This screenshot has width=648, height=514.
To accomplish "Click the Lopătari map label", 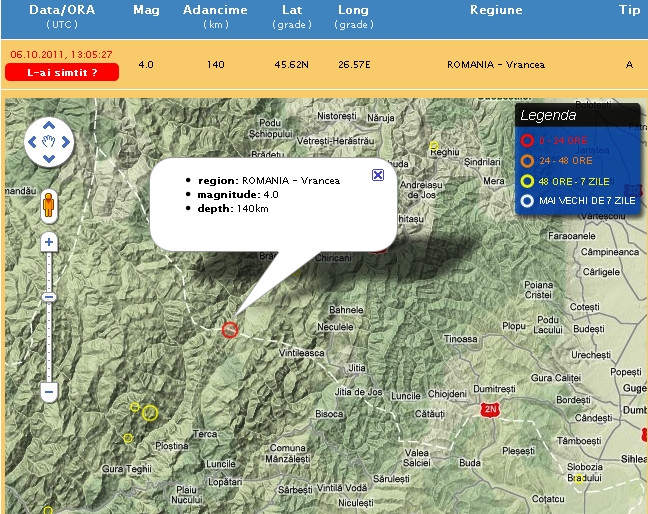I will (x=225, y=482).
